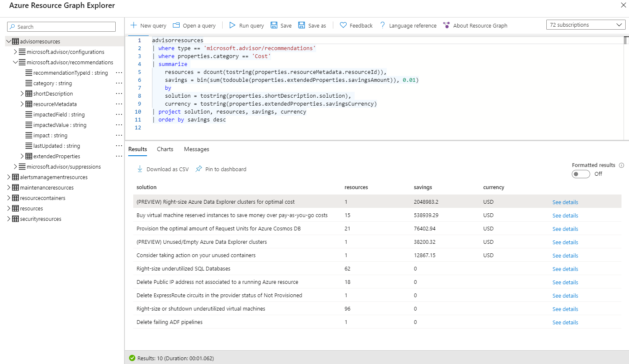Collapse the advisorresources tree node
The width and height of the screenshot is (629, 364).
tap(8, 41)
